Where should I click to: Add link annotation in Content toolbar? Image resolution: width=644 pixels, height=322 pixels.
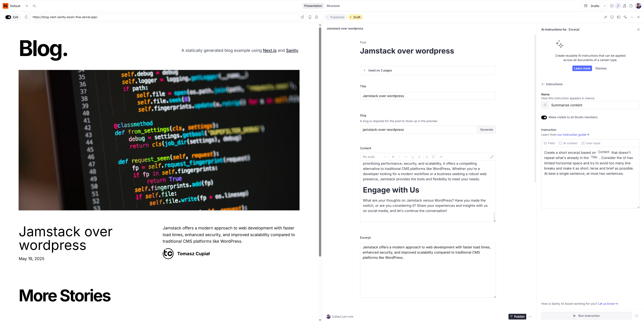pos(441,157)
